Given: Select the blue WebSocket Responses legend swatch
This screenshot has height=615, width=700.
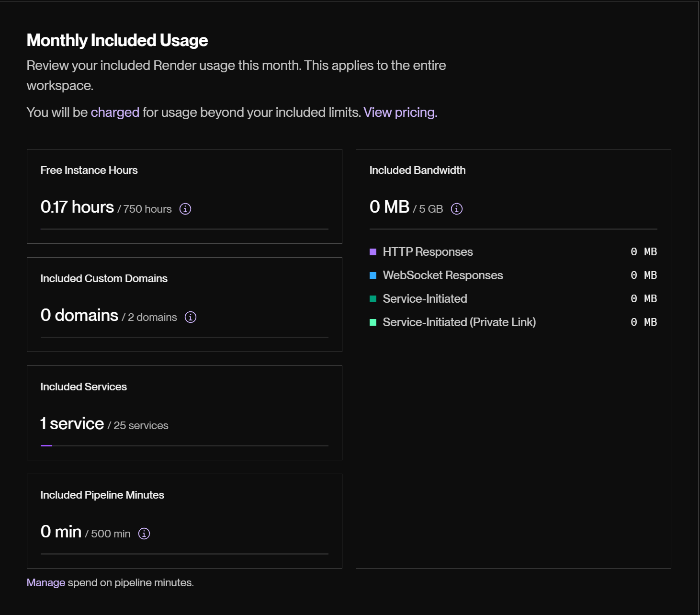Looking at the screenshot, I should (x=373, y=275).
